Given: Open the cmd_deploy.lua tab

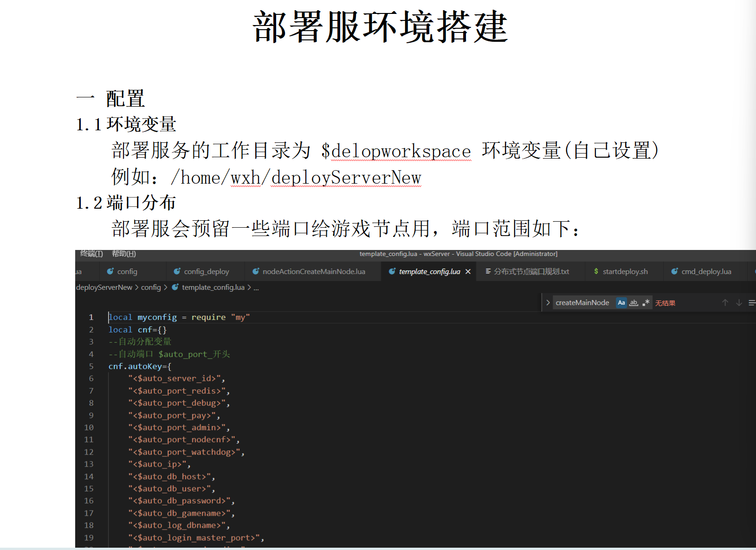Looking at the screenshot, I should pyautogui.click(x=706, y=271).
